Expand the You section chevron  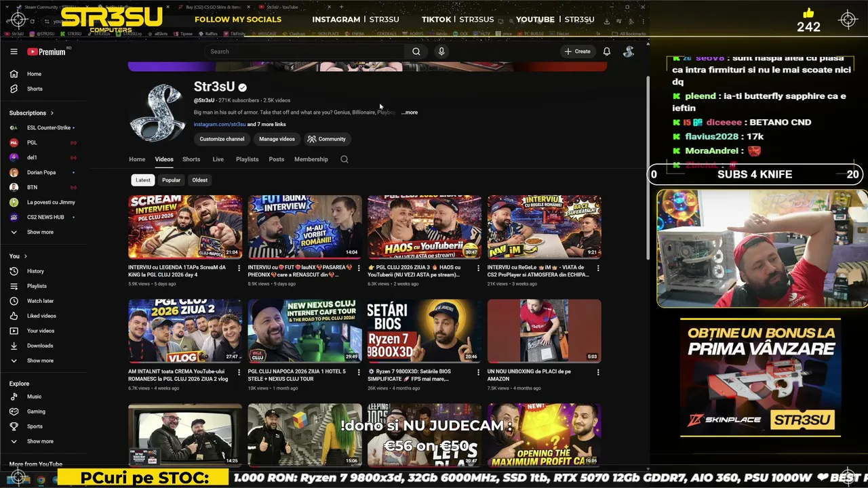(25, 256)
